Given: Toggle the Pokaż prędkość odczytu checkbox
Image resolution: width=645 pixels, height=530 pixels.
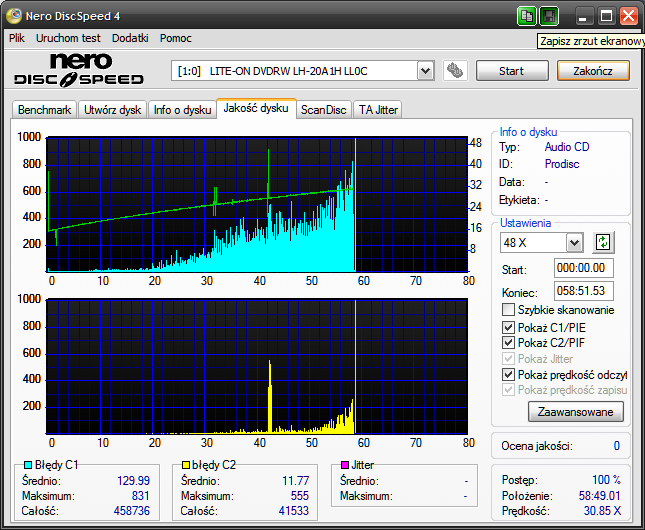Looking at the screenshot, I should 508,374.
